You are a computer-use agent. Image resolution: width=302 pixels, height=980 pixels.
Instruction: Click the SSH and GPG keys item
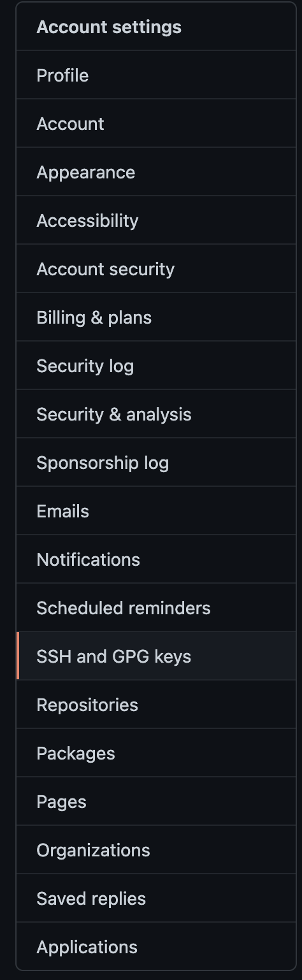156,656
